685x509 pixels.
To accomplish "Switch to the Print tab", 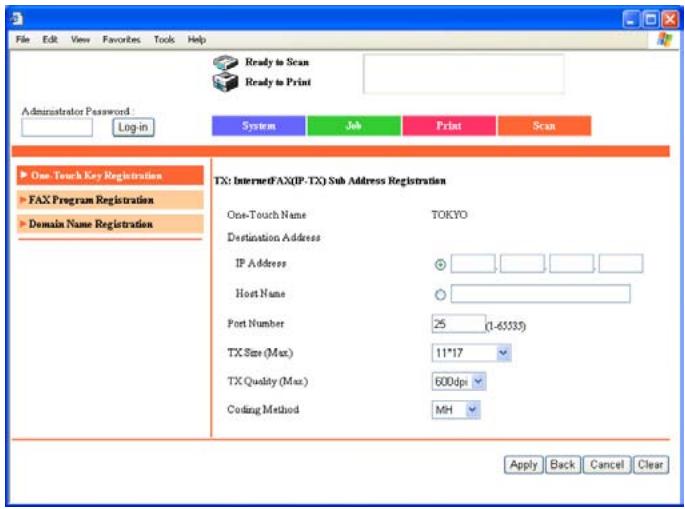I will (x=449, y=126).
